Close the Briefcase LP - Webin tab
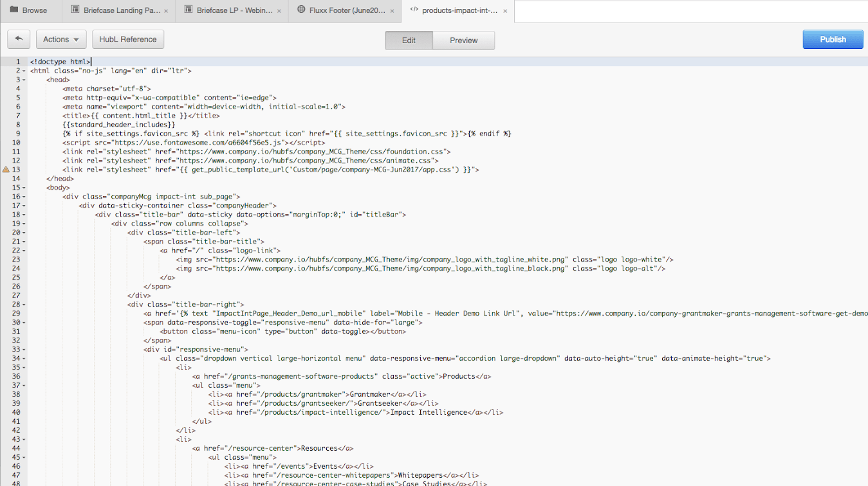Viewport: 868px width, 486px height. (279, 11)
